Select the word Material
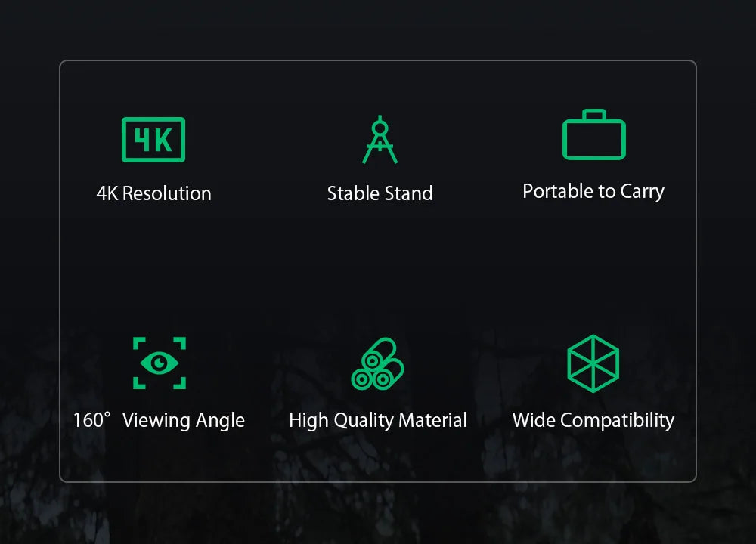Screen dimensions: 756x544 point(433,419)
